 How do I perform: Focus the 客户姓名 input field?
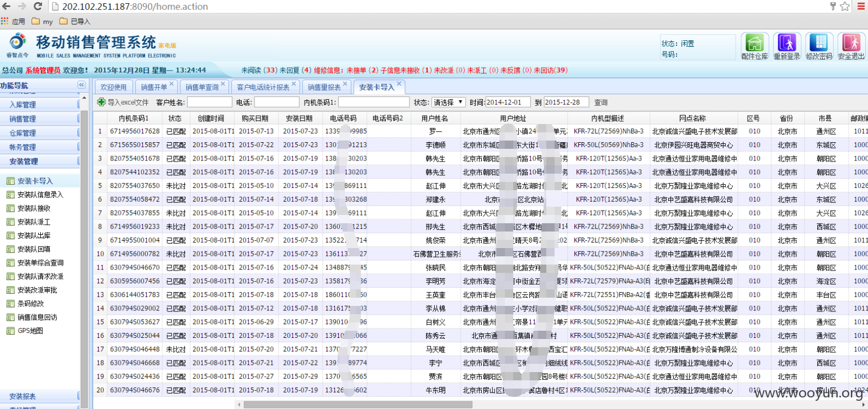(x=210, y=103)
